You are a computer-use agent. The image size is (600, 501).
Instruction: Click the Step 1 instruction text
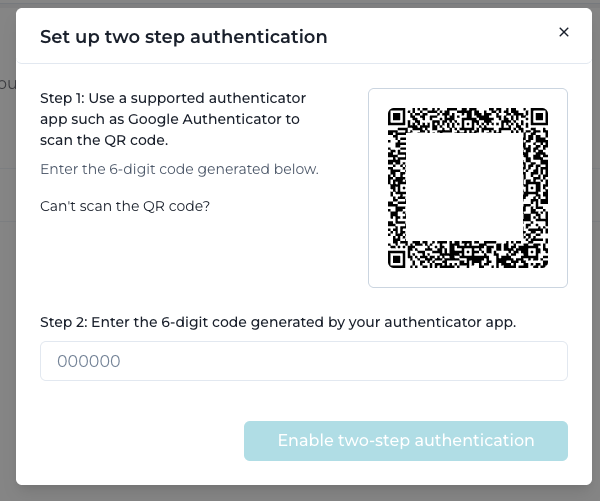tap(173, 119)
